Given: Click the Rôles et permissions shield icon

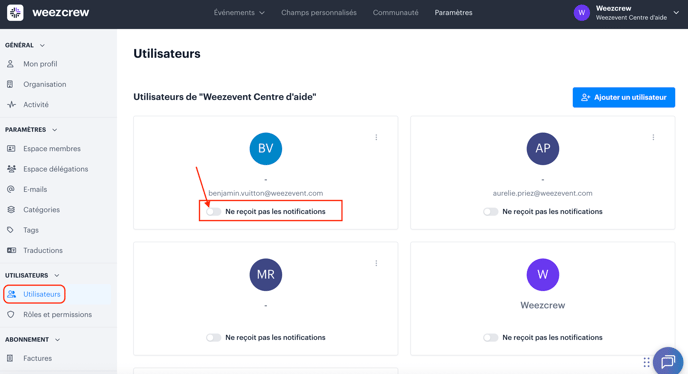Looking at the screenshot, I should [x=11, y=314].
